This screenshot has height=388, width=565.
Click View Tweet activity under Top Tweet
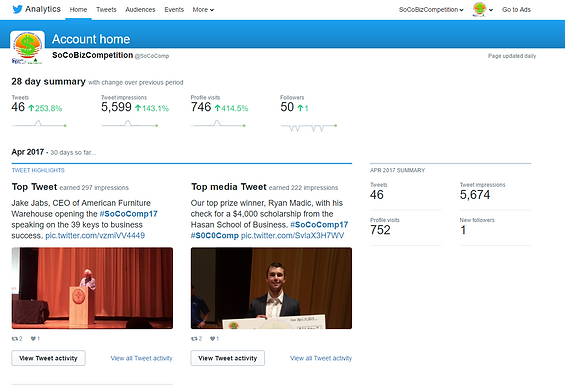click(x=48, y=358)
